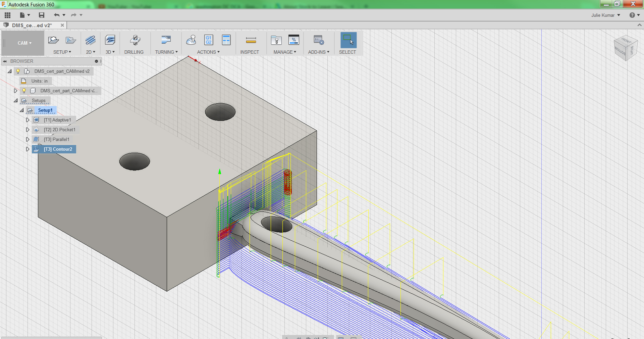The height and width of the screenshot is (339, 644).
Task: Click the browser panel options dot
Action: 96,61
